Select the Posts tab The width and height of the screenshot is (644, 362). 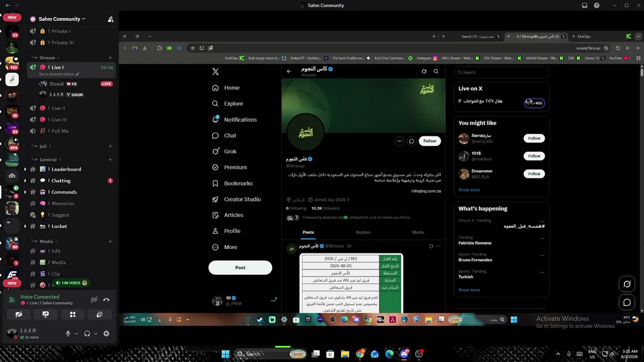[x=308, y=232]
